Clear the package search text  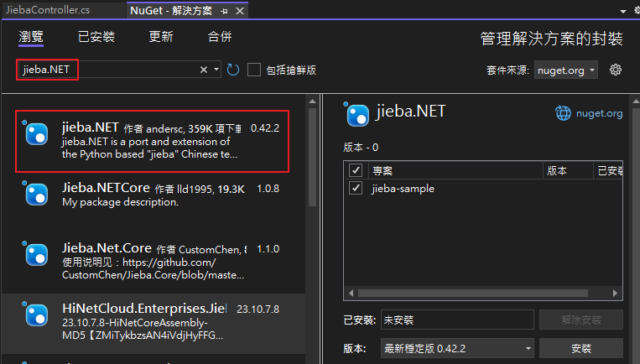[204, 70]
